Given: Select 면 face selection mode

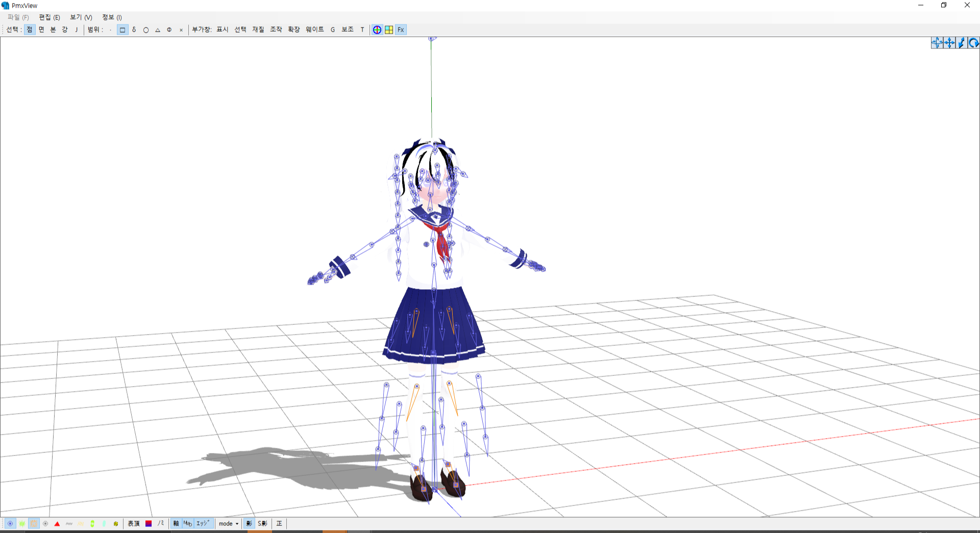Looking at the screenshot, I should 41,30.
